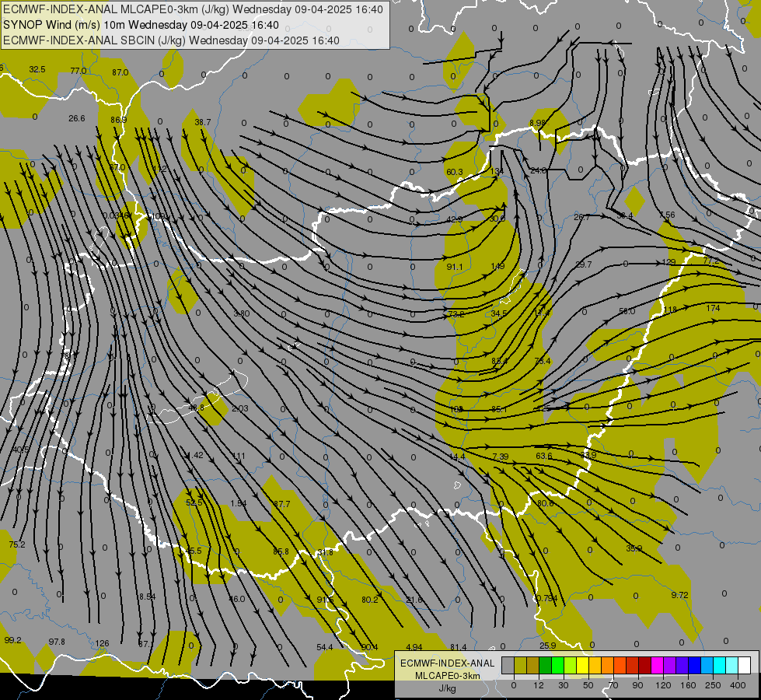Screen dimensions: 761x700
Task: Click the legend scale number '120'
Action: tap(663, 685)
